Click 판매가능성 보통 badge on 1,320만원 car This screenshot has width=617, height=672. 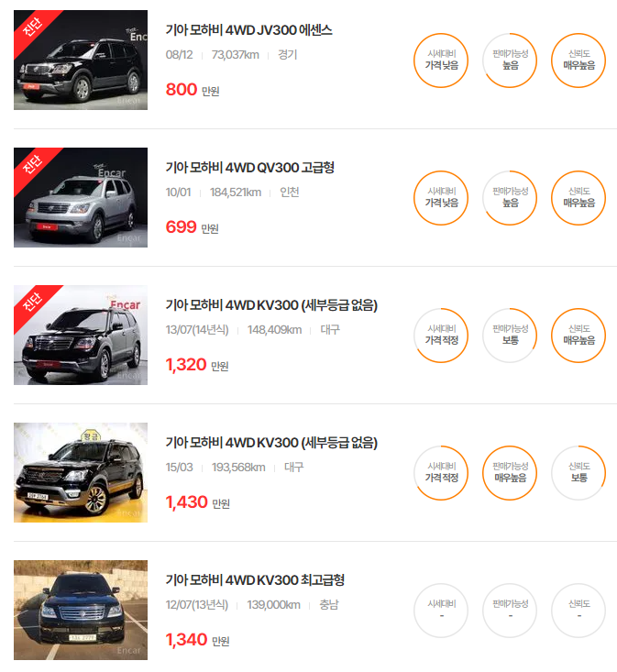[x=510, y=336]
